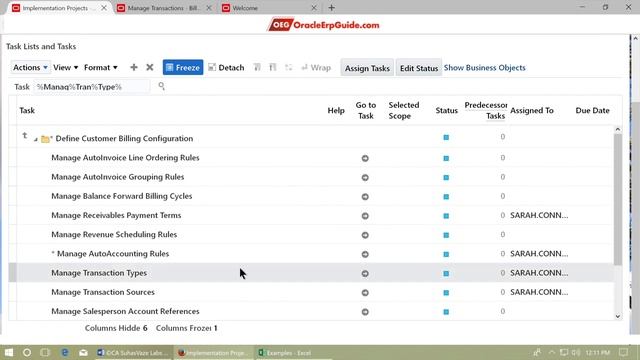Open Edge browser from taskbar

[x=64, y=352]
